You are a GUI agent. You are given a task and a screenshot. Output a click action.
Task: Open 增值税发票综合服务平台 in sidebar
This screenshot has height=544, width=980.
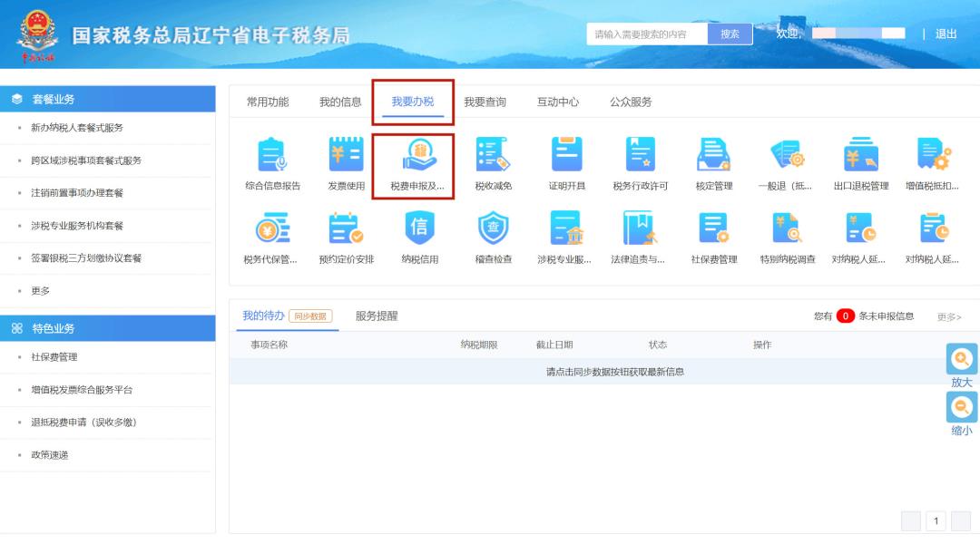click(82, 390)
